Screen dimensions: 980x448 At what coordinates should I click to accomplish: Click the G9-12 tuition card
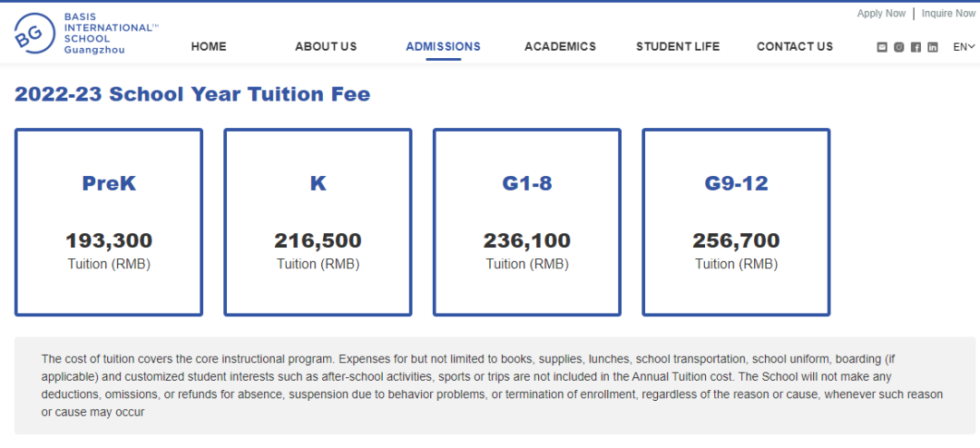click(736, 222)
